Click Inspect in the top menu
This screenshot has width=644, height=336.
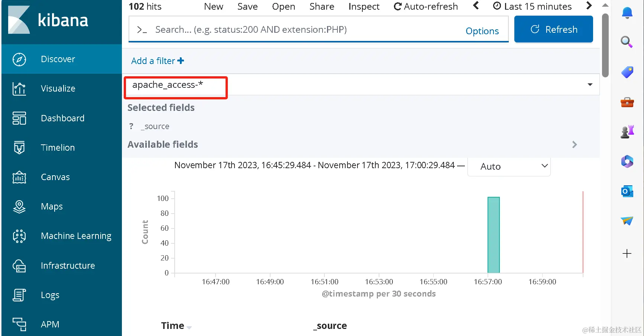(364, 6)
